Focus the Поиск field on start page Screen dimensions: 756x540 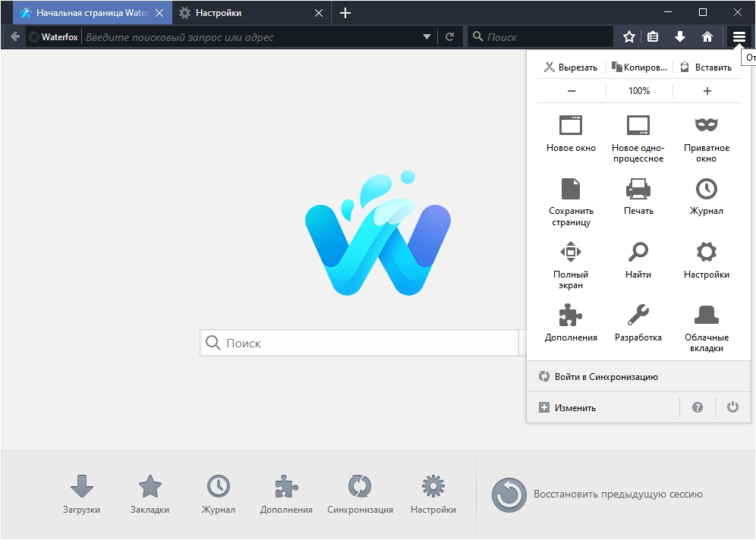[359, 343]
